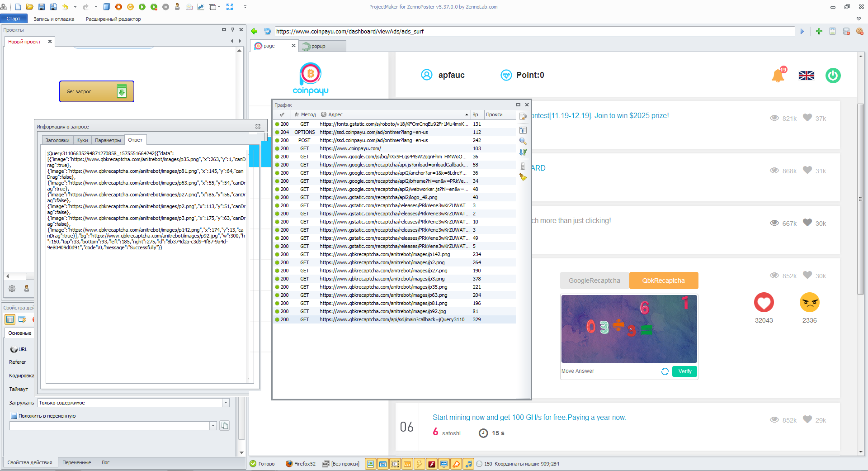This screenshot has height=471, width=868.
Task: Refresh captcha with blue circular arrow
Action: click(x=665, y=371)
